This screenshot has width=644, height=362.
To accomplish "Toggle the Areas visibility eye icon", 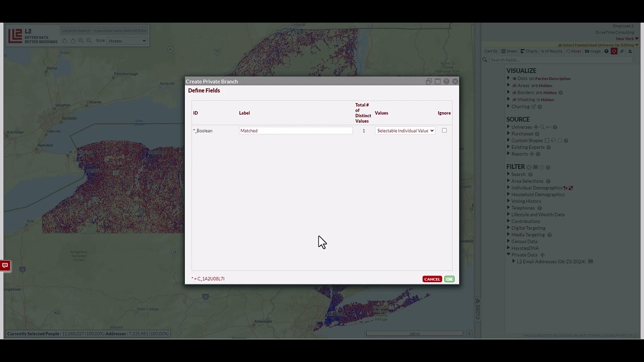I will [x=514, y=85].
